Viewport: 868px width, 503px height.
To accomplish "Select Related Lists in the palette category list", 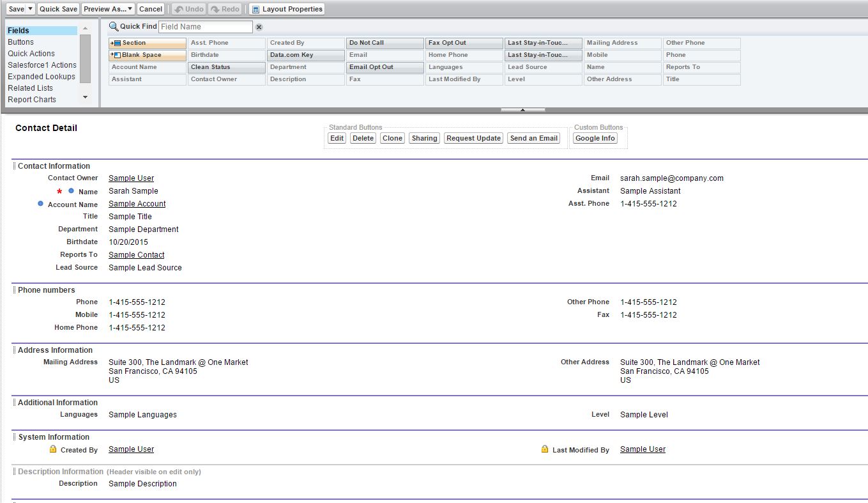I will click(x=30, y=88).
